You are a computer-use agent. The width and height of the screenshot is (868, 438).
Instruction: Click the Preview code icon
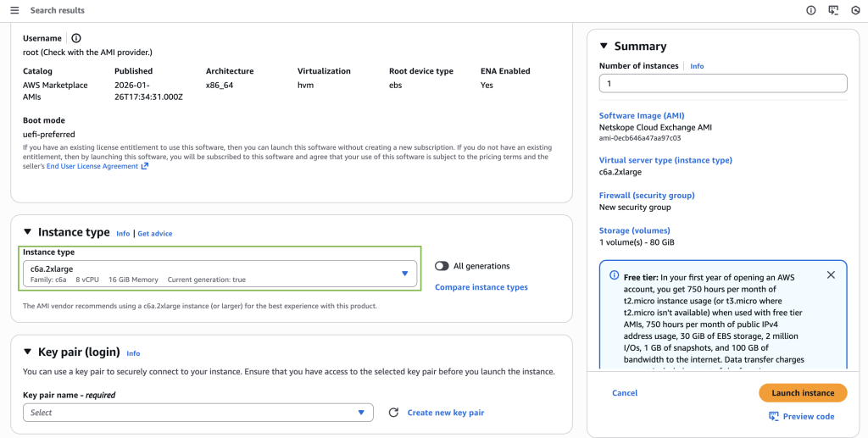[774, 417]
